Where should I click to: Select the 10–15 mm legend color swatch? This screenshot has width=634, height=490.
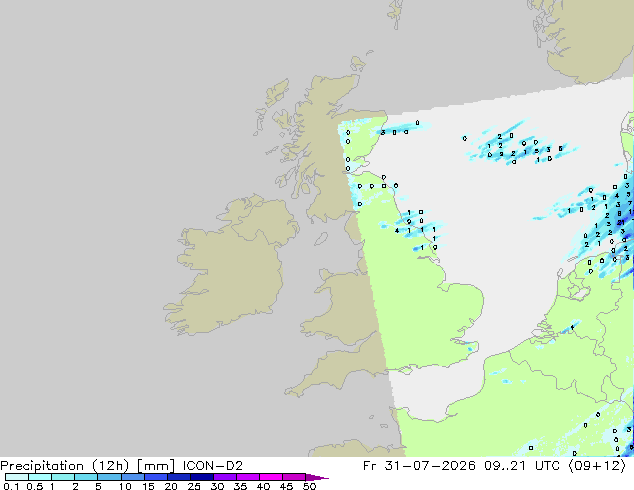pyautogui.click(x=133, y=477)
